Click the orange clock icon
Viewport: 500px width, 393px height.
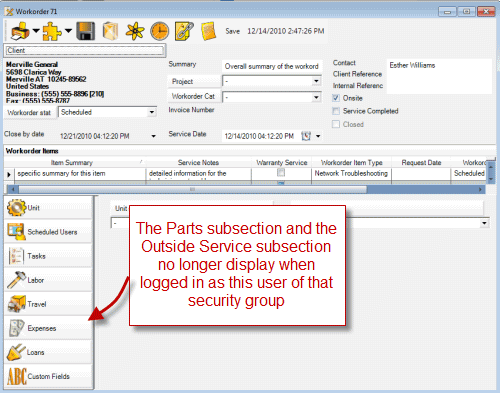coord(160,31)
